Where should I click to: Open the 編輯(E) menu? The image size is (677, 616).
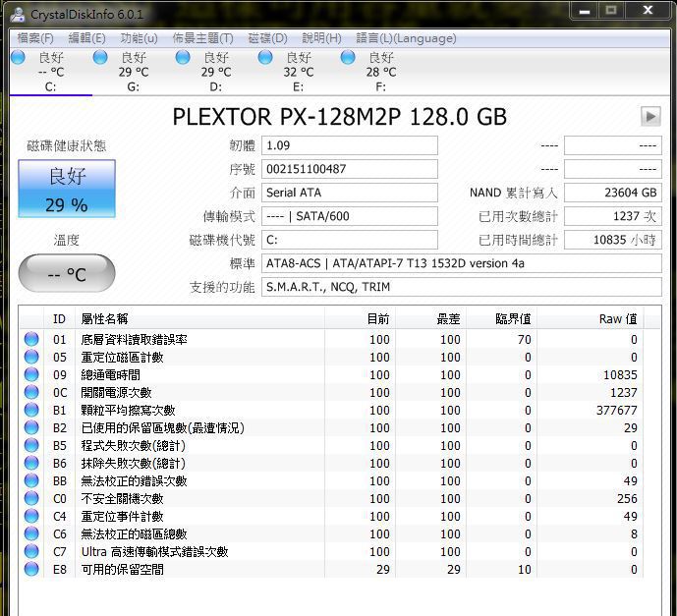pos(86,38)
